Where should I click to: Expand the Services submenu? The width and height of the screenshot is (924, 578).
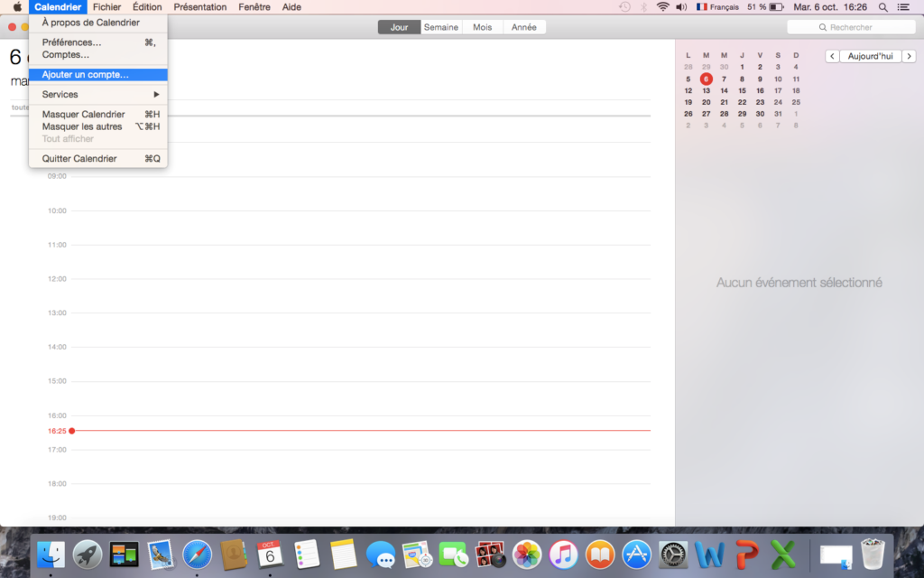click(x=99, y=95)
